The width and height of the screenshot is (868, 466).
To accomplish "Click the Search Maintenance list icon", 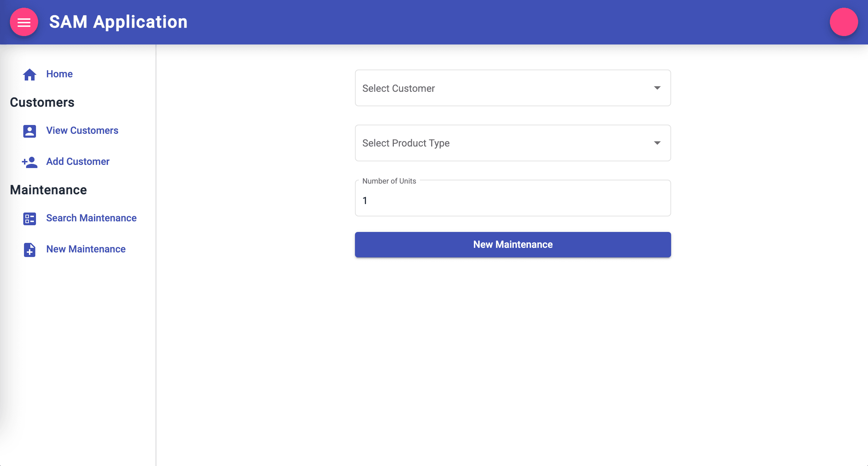I will [29, 218].
